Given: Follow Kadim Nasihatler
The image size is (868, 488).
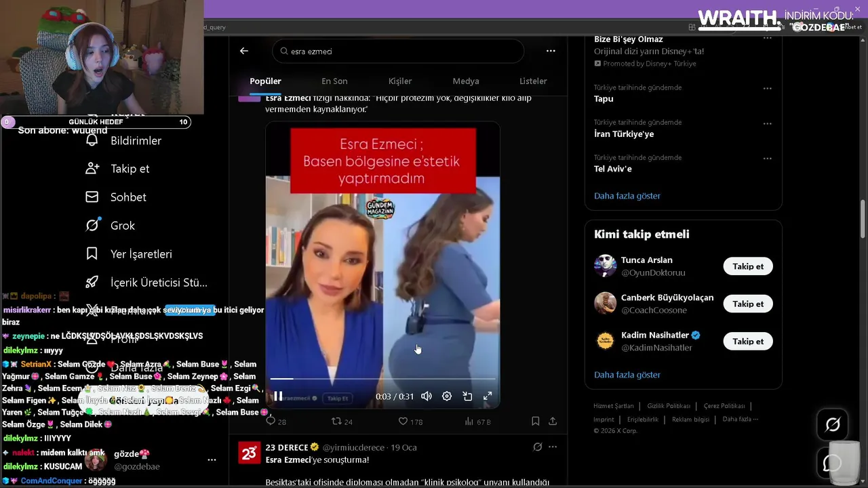Looking at the screenshot, I should point(748,342).
